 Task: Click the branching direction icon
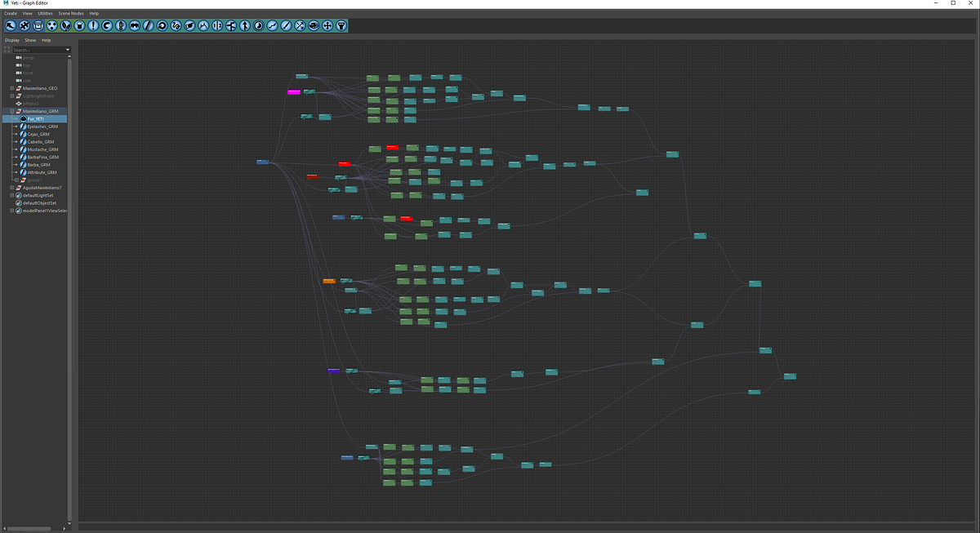coord(231,26)
